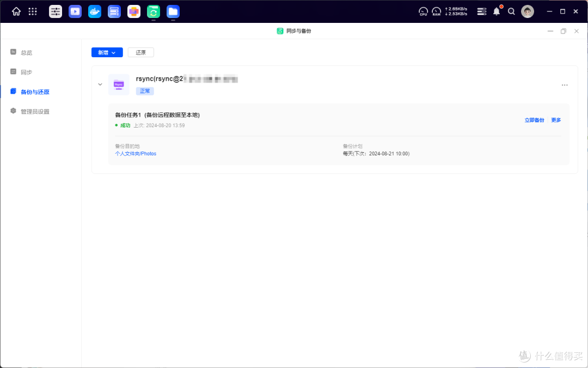Click the rsync connection title text
Viewport: 588px width, 368px height.
pyautogui.click(x=187, y=79)
